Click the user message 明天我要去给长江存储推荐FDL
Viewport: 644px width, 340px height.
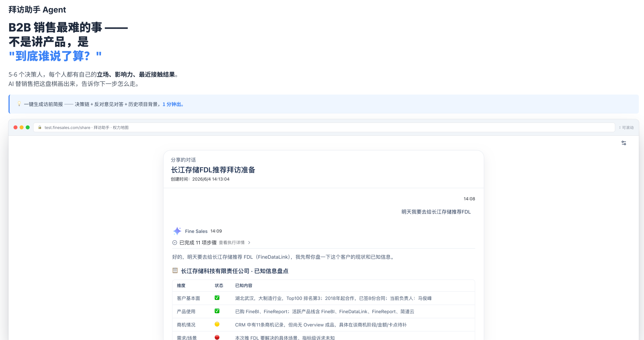(x=436, y=212)
